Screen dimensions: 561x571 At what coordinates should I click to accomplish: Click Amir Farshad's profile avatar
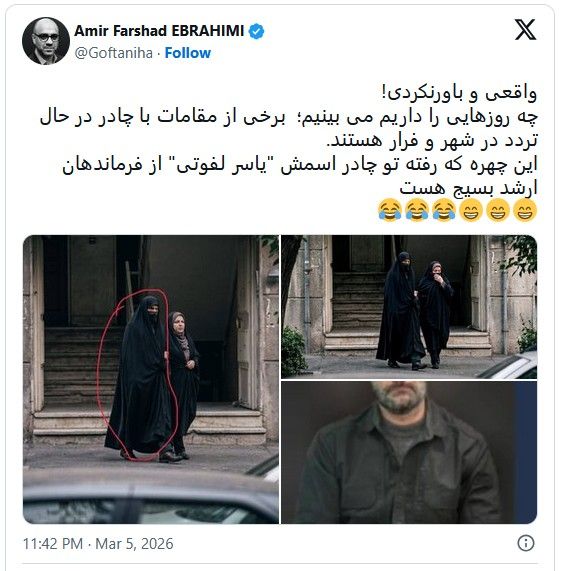click(x=46, y=41)
